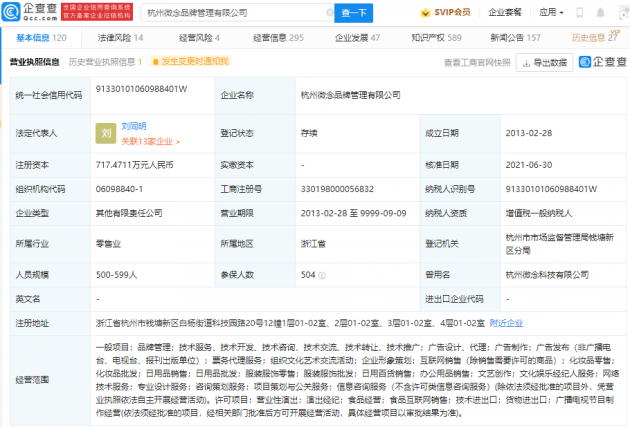Click the registration status 存续
The width and height of the screenshot is (630, 427).
(309, 133)
